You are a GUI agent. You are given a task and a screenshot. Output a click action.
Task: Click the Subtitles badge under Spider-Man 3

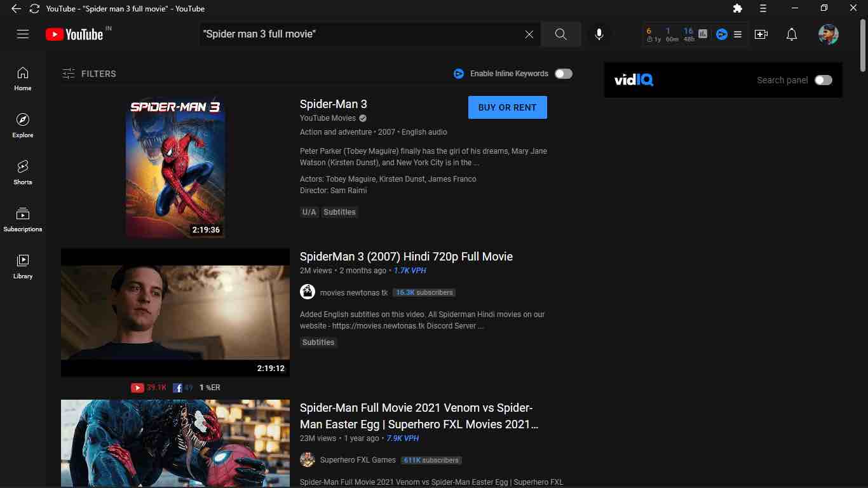tap(339, 212)
